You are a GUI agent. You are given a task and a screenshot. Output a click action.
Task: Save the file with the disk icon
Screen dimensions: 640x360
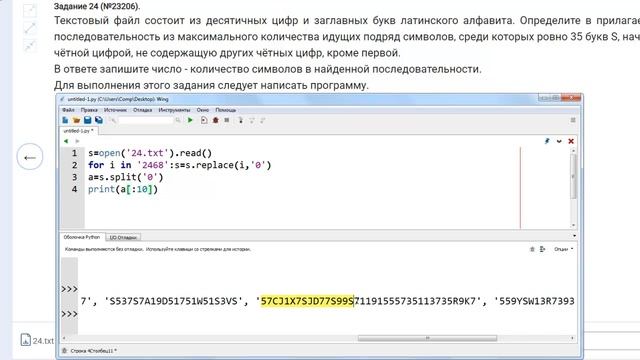(87, 120)
